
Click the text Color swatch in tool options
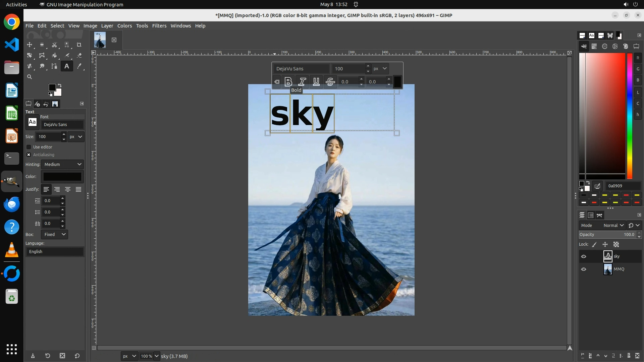[62, 176]
